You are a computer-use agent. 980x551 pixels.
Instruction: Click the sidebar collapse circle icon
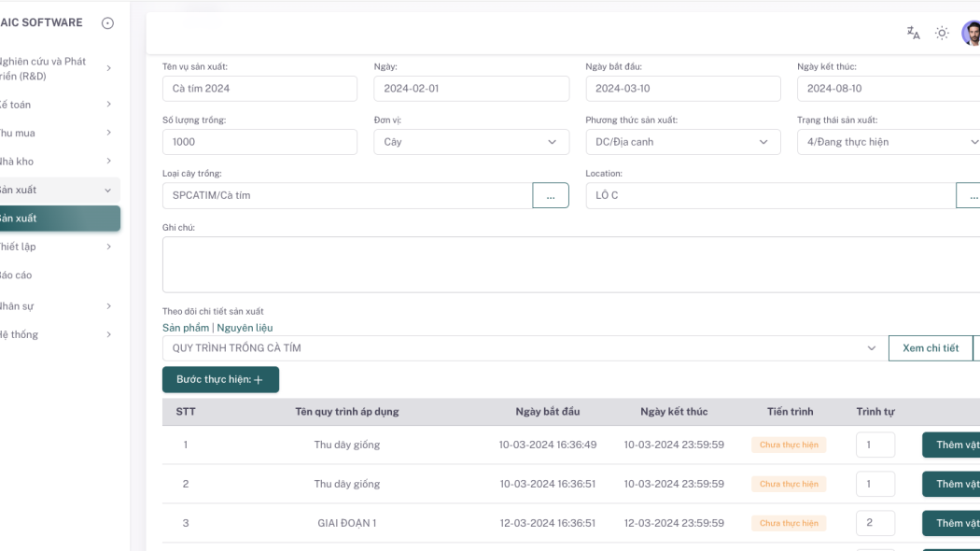(x=107, y=23)
